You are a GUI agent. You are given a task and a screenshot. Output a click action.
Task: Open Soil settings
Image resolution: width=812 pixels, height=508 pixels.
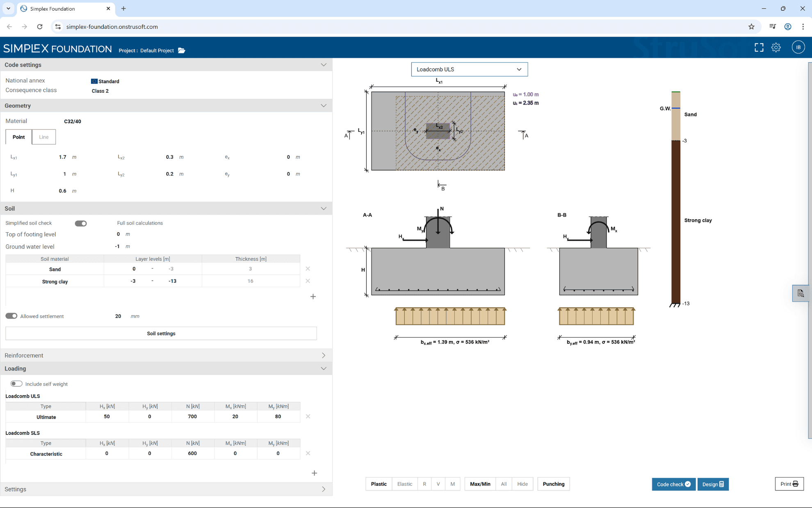click(x=161, y=334)
